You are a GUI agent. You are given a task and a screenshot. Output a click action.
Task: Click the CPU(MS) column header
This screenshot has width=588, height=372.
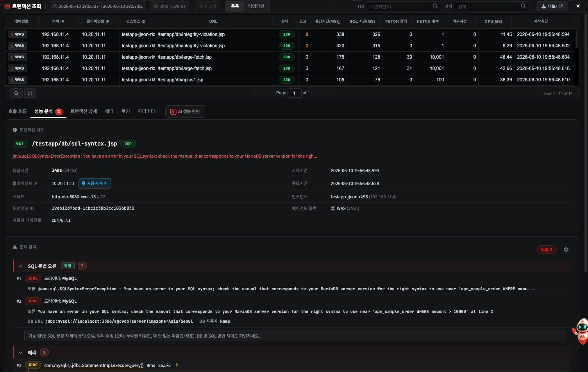[x=493, y=22]
